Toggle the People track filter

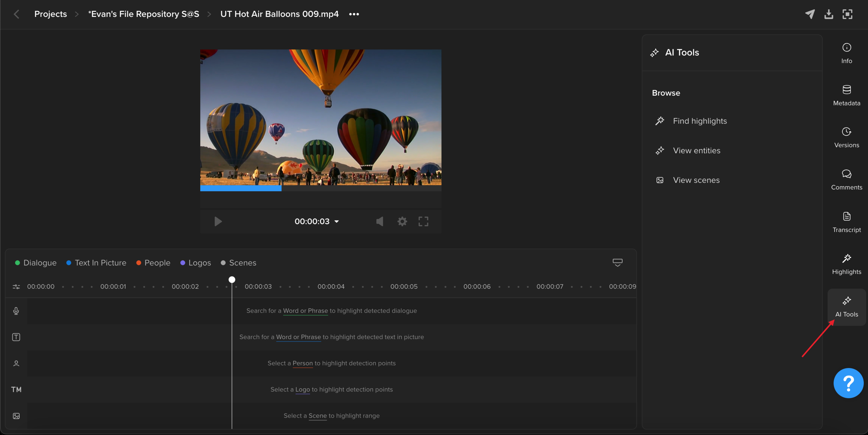pos(153,262)
